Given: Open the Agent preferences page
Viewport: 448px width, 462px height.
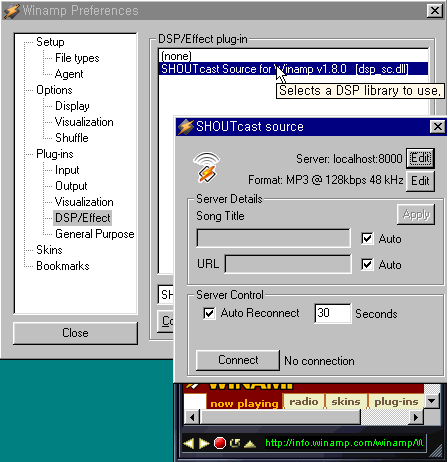Looking at the screenshot, I should [x=69, y=74].
